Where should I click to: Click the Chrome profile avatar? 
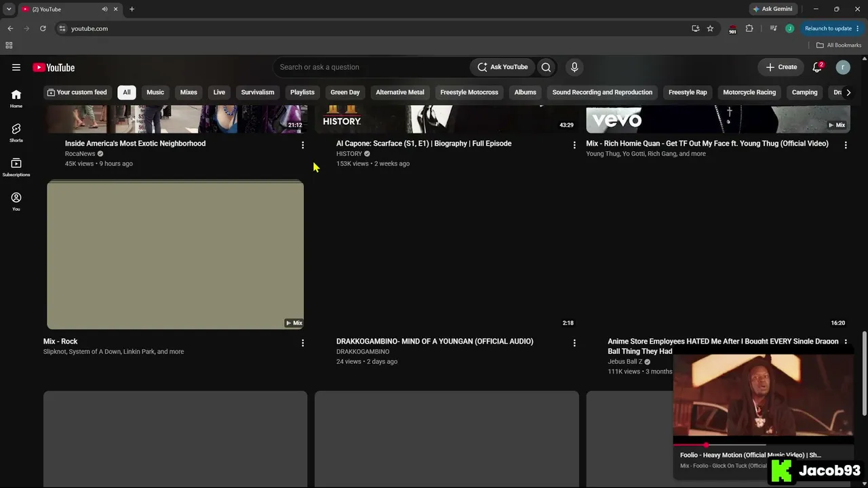click(x=789, y=28)
